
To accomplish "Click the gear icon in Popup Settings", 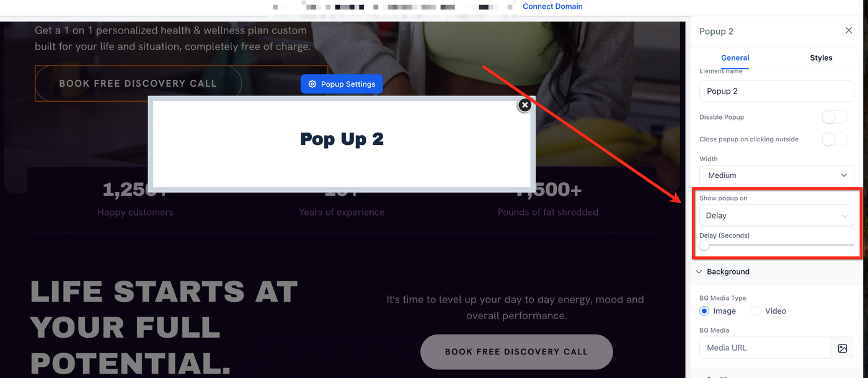I will tap(312, 84).
